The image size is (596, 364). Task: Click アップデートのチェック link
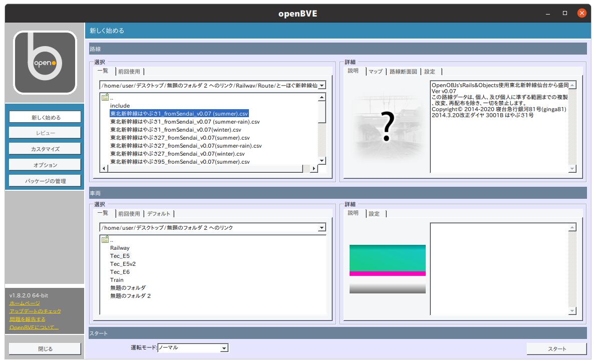pos(36,311)
